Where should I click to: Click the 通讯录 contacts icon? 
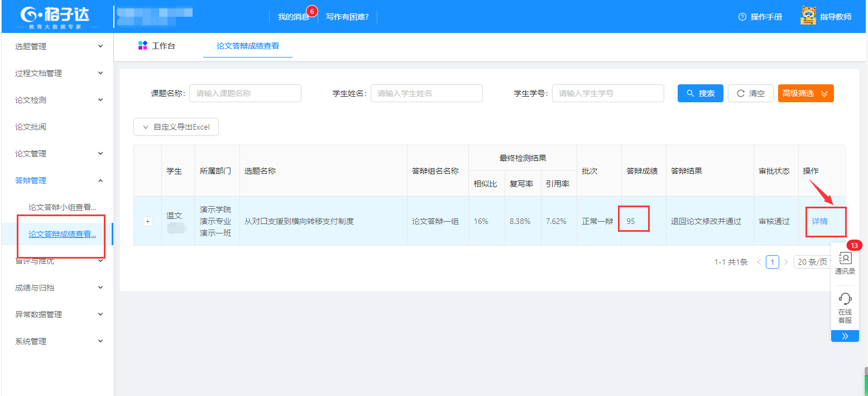click(x=845, y=259)
